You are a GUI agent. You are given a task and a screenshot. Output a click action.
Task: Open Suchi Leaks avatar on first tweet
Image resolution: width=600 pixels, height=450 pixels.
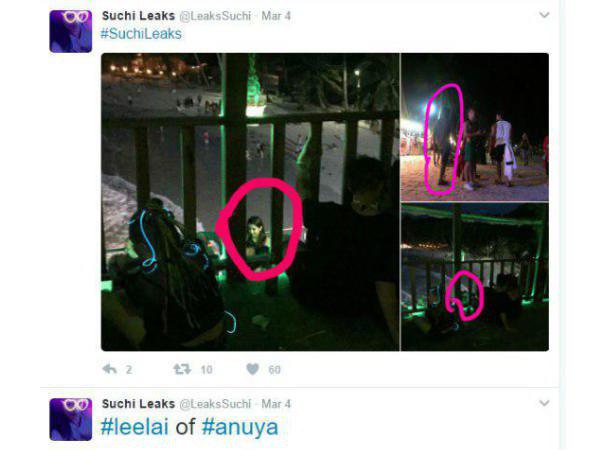[71, 31]
